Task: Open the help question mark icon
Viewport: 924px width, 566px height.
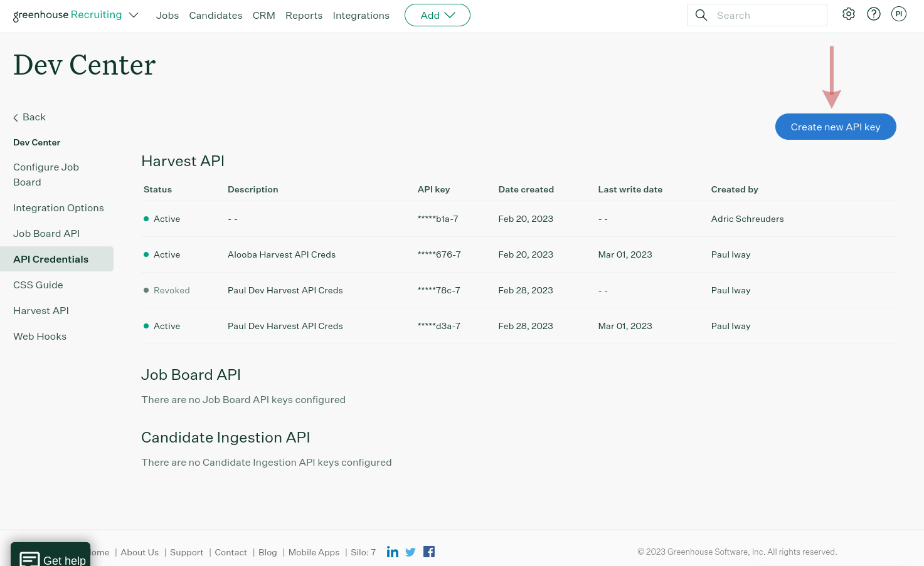Action: pos(874,14)
